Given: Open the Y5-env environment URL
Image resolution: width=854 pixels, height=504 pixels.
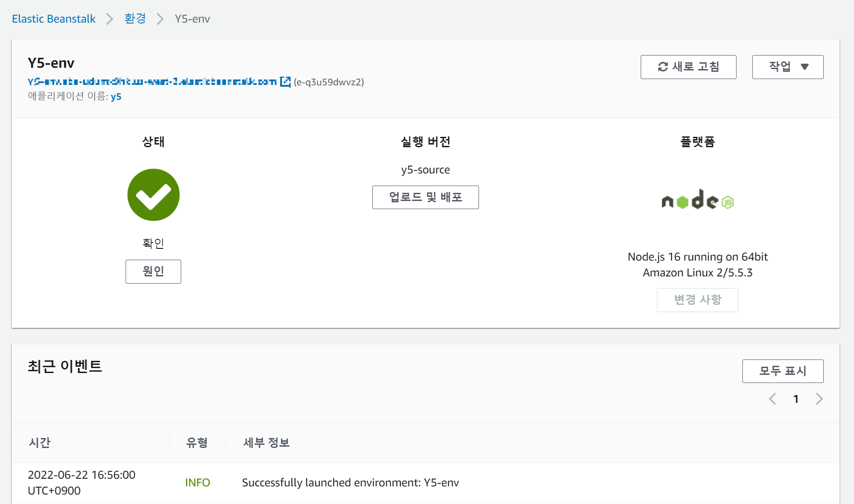Looking at the screenshot, I should [152, 82].
